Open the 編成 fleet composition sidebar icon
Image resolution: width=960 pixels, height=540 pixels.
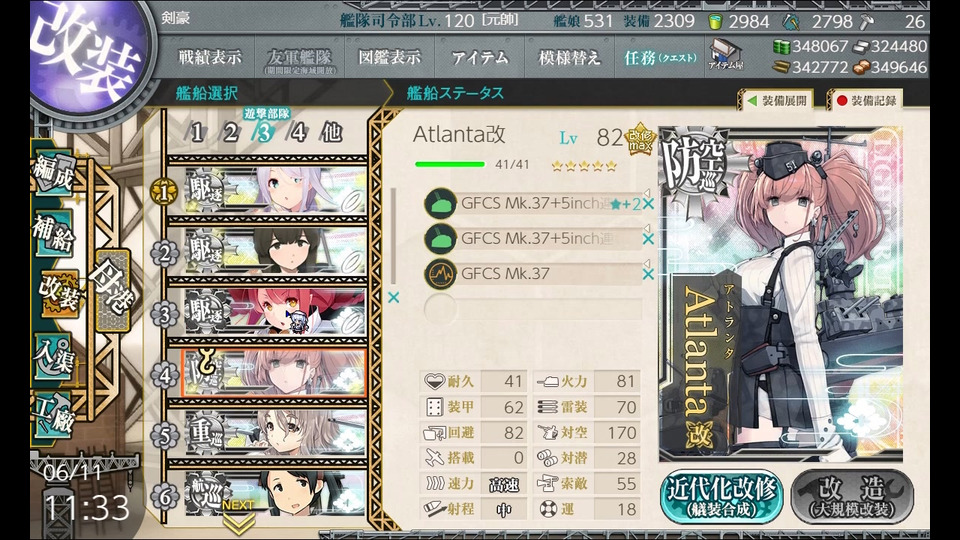[x=55, y=174]
